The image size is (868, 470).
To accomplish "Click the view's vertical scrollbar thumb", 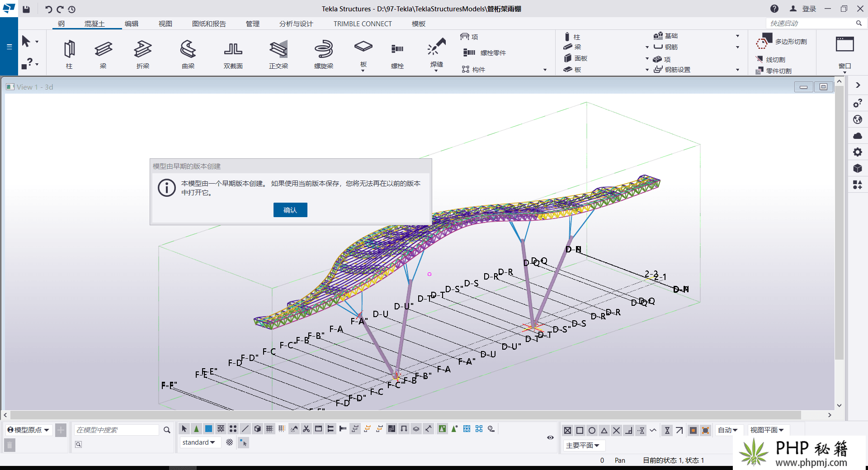I will point(839,222).
